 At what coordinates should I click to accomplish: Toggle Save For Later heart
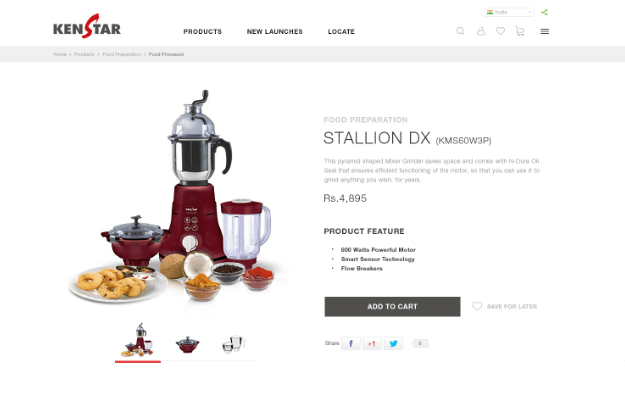[477, 306]
